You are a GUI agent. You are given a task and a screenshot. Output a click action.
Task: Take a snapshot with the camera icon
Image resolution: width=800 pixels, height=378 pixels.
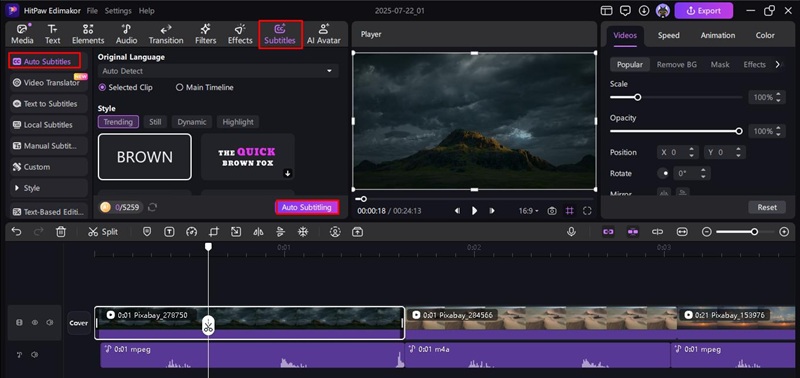[552, 211]
